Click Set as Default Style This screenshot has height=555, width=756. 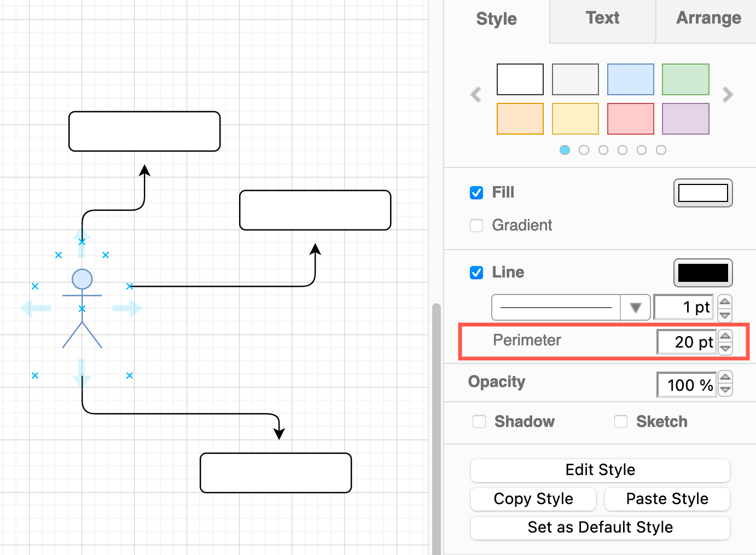pos(600,527)
